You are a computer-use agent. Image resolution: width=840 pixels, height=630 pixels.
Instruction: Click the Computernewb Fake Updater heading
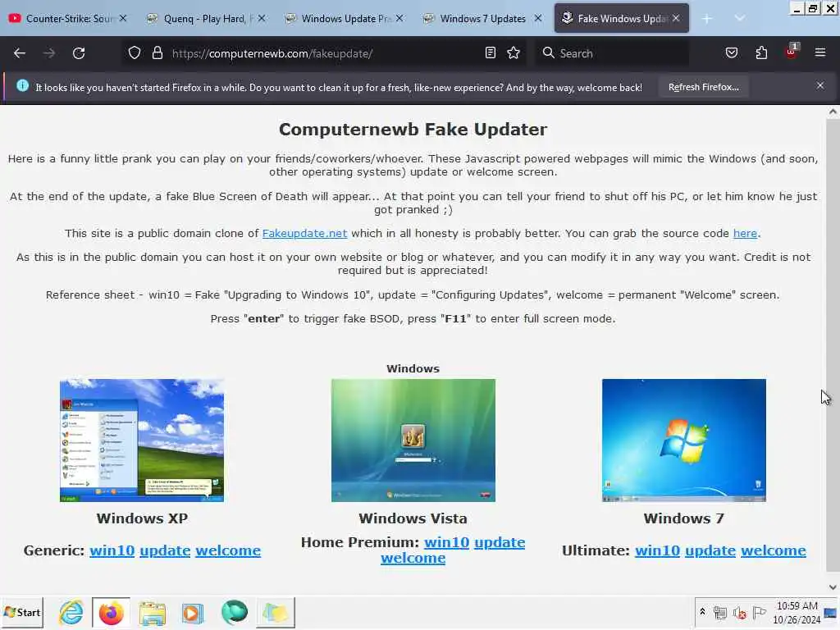(413, 129)
